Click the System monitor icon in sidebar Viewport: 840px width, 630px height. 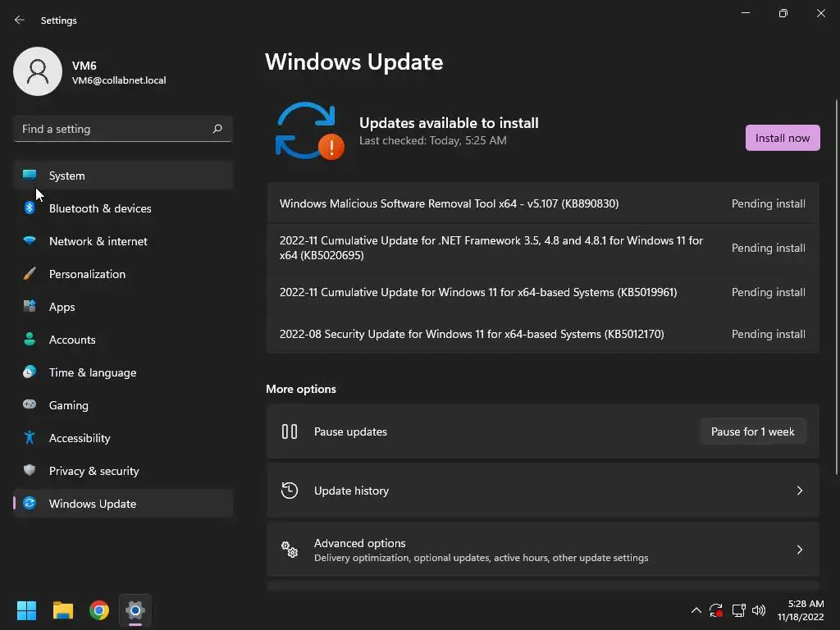[x=30, y=176]
